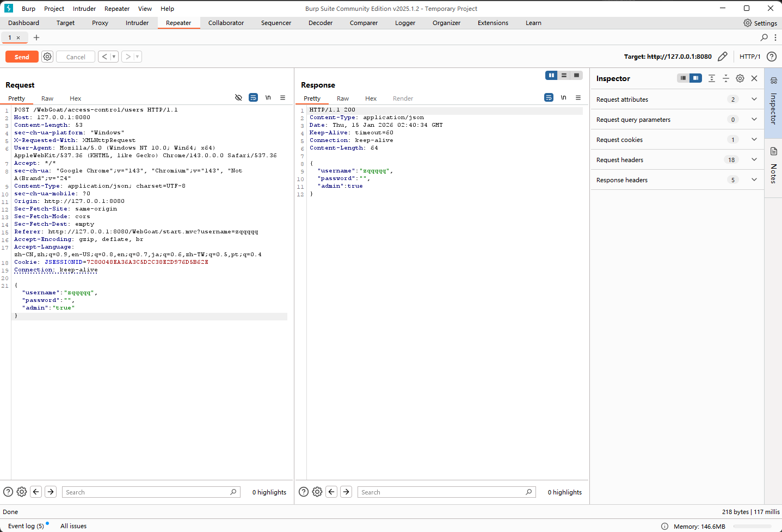Expand the Response headers section
This screenshot has height=532, width=782.
click(x=754, y=180)
